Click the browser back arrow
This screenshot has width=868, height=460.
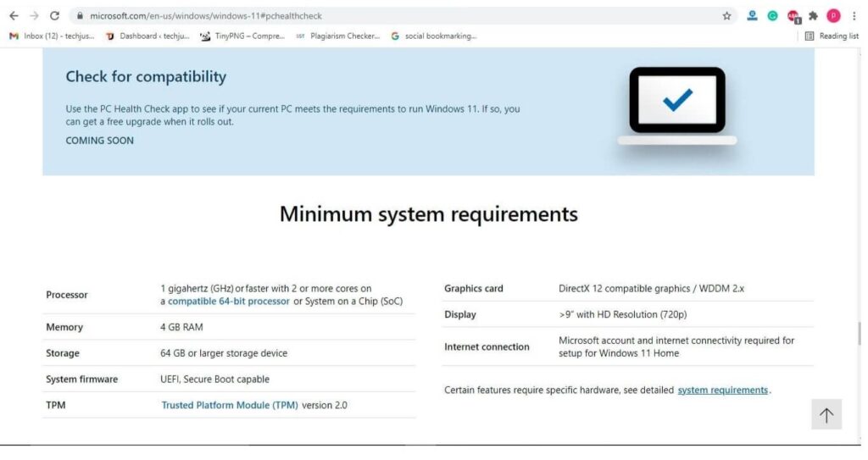point(14,15)
